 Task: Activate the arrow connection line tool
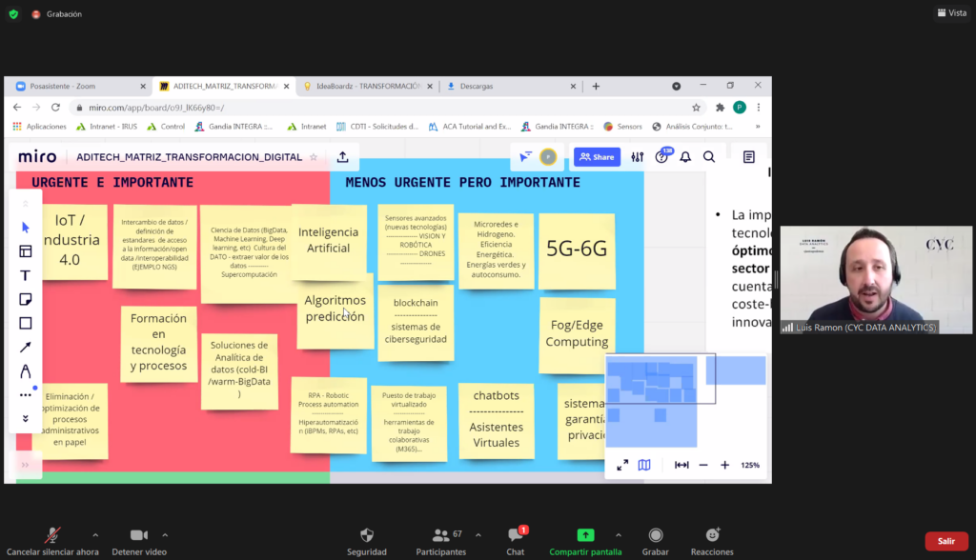26,347
